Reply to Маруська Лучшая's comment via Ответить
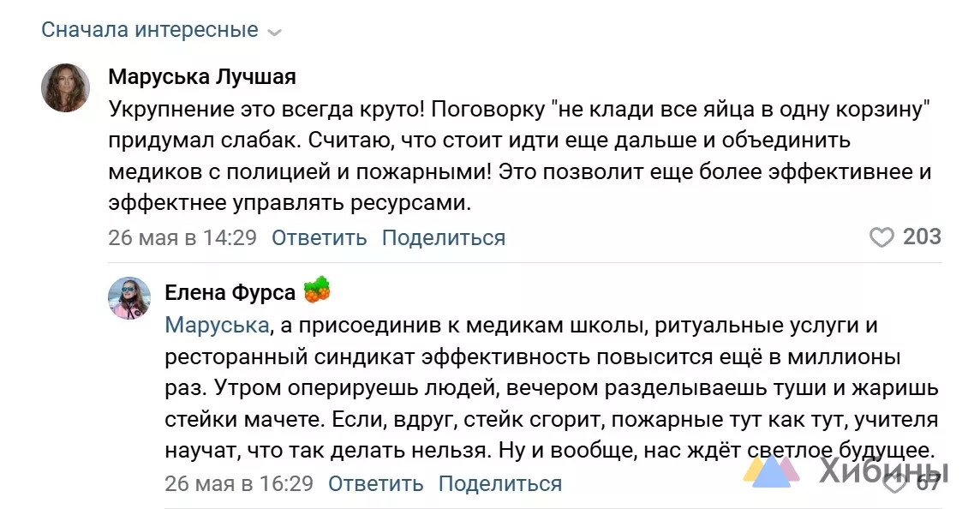980x509 pixels. coord(319,237)
